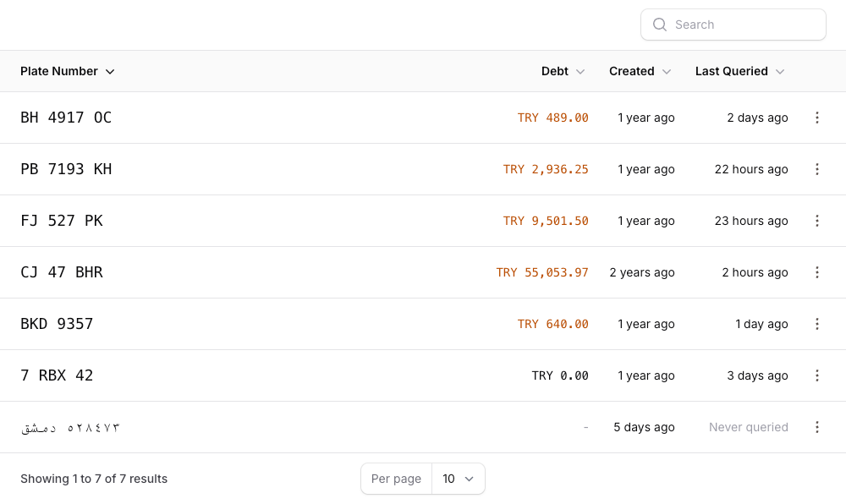Open row options for CJ 47 BHR

click(x=816, y=272)
